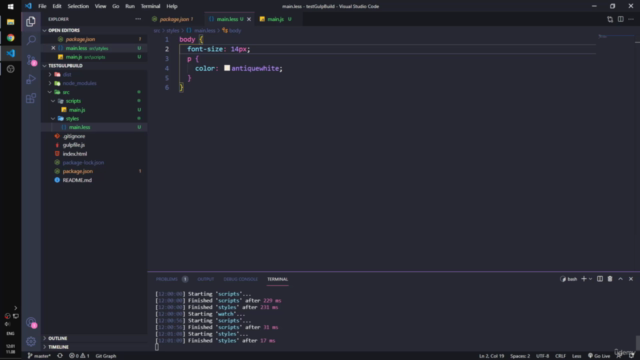Open the Explorer view in activity bar
This screenshot has width=640, height=360.
pos(31,21)
